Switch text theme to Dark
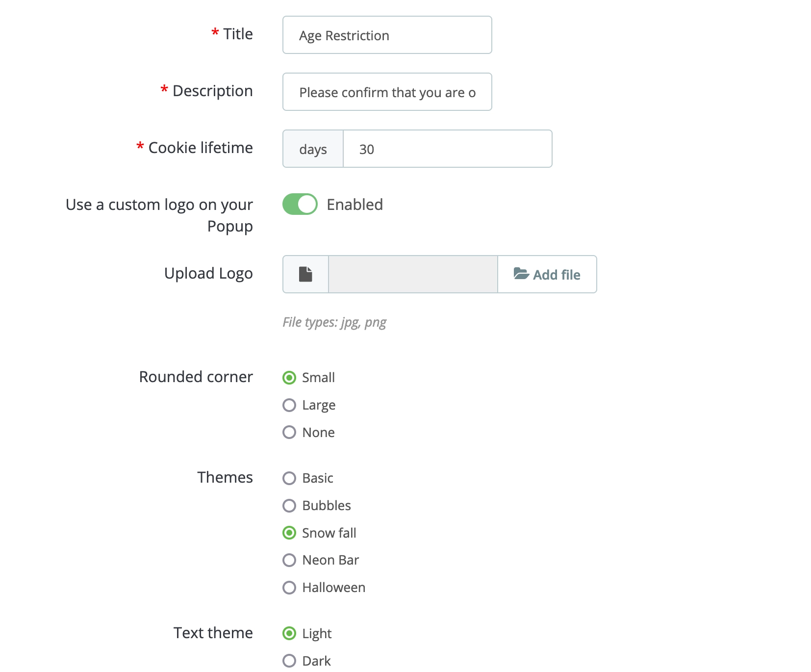 click(x=290, y=661)
